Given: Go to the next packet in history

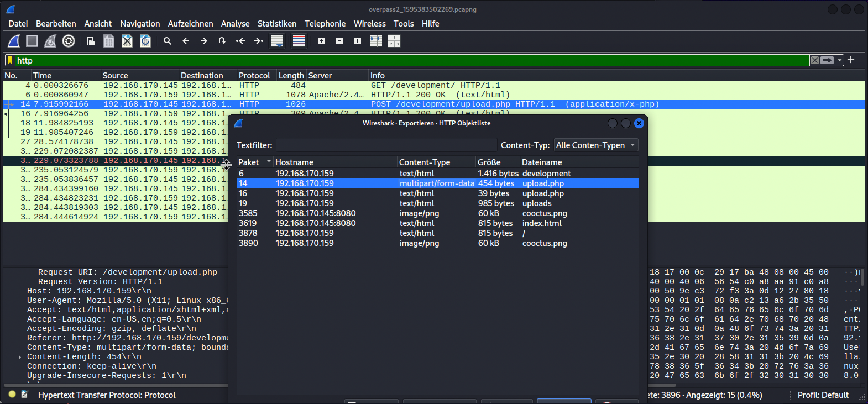Looking at the screenshot, I should pyautogui.click(x=204, y=41).
